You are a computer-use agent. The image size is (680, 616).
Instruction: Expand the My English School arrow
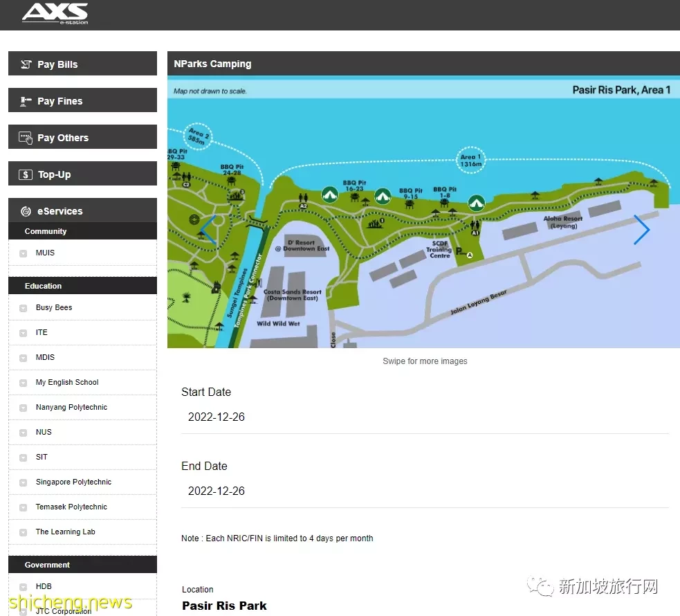24,383
